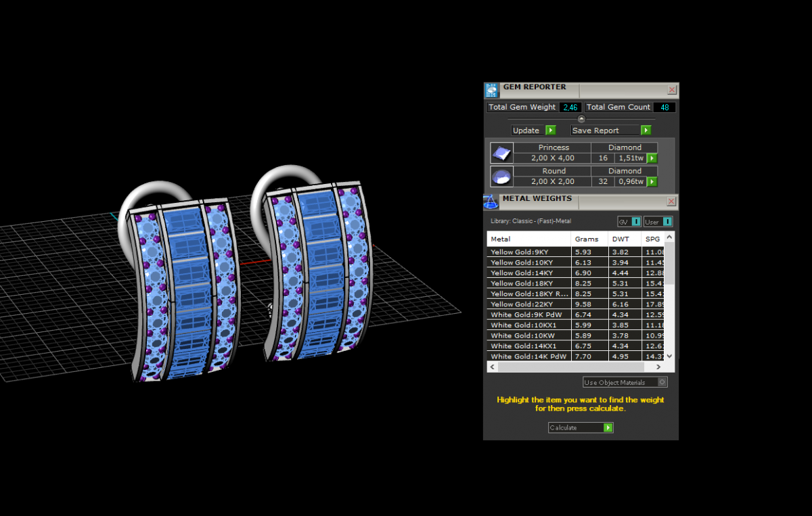This screenshot has height=516, width=812.
Task: Click the 7.70 grams cell
Action: point(590,356)
